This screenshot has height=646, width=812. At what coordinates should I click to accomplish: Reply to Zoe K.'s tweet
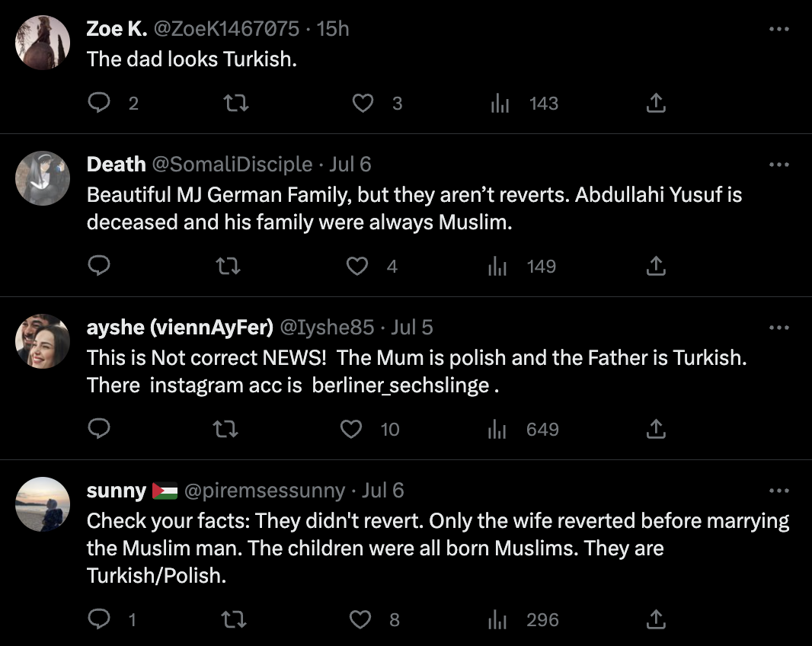tap(99, 103)
